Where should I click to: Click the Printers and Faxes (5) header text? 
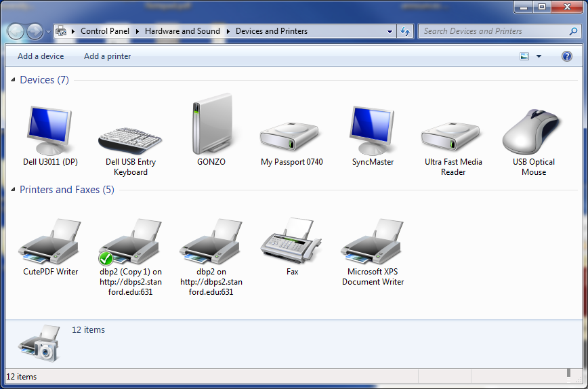coord(67,190)
